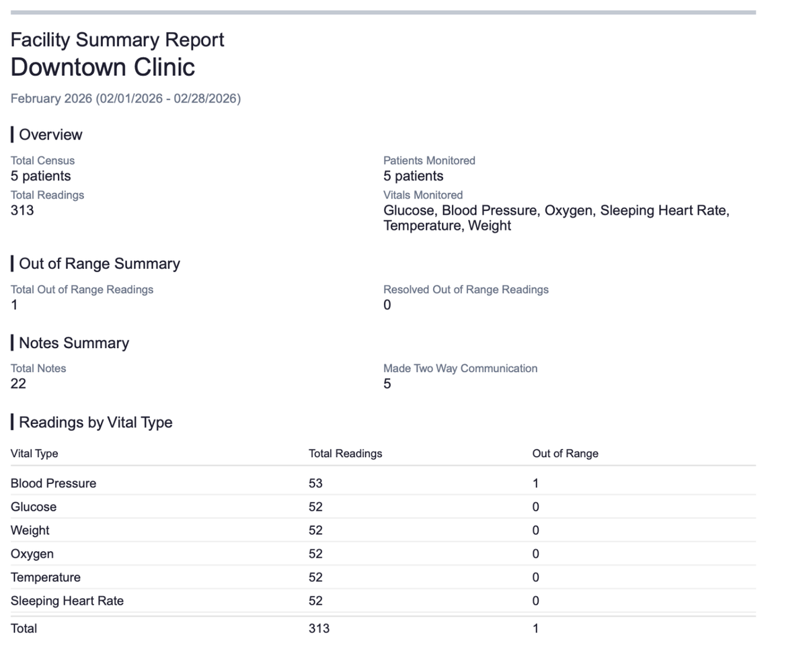This screenshot has height=672, width=807.
Task: Click Made Two Way Communication value
Action: click(387, 384)
